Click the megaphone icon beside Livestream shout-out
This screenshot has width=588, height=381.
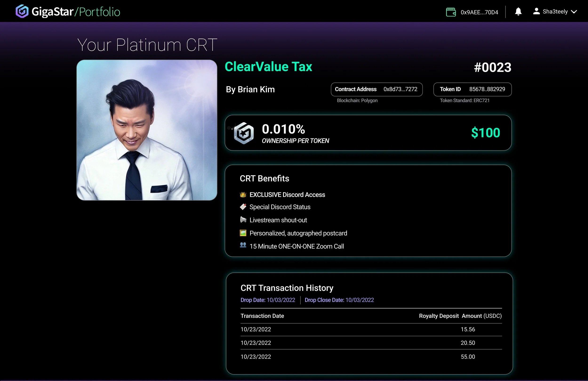coord(243,220)
